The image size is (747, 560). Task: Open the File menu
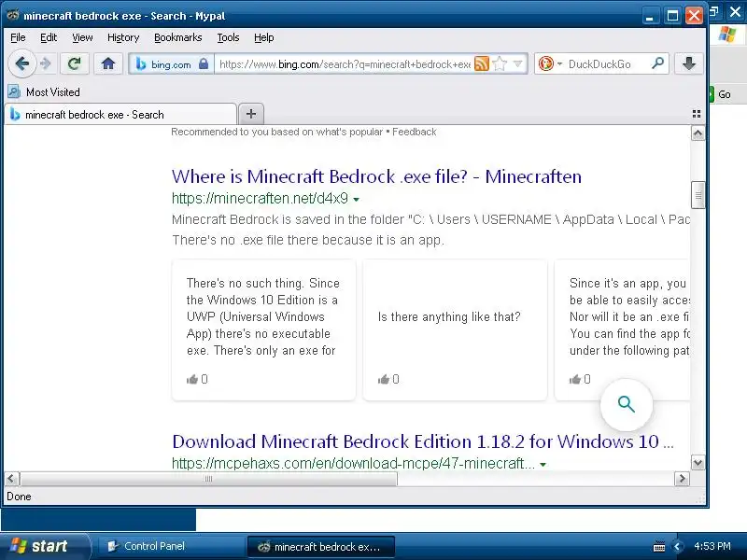[18, 37]
